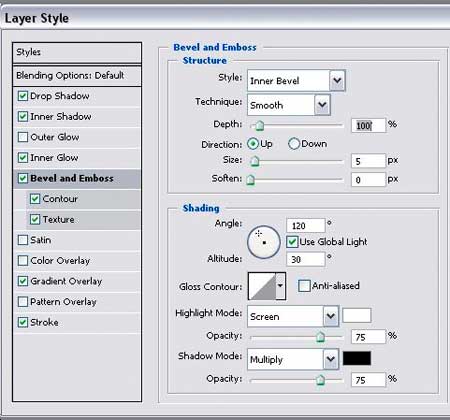Uncheck the Inner Shadow checkbox
This screenshot has height=420, width=450.
coord(23,117)
